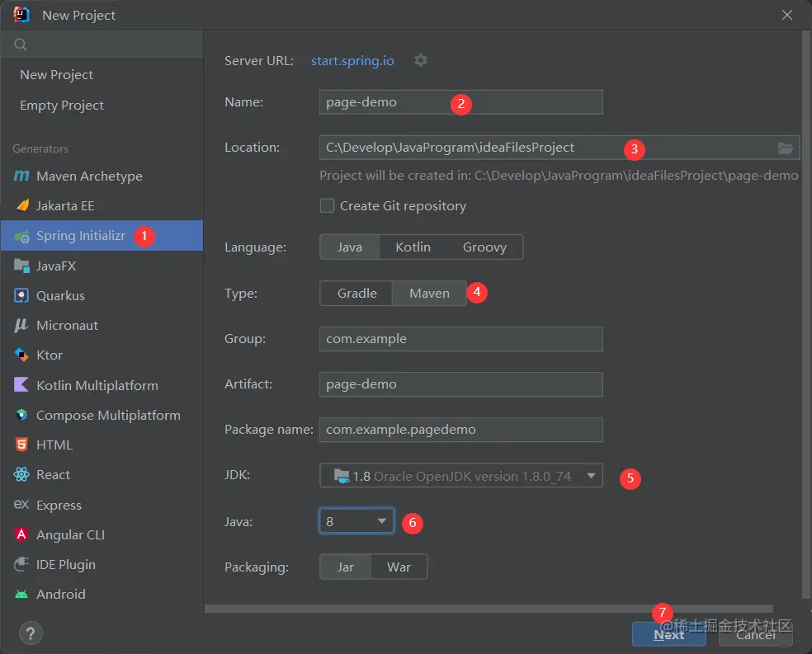This screenshot has height=654, width=812.
Task: Select Empty Project in sidebar
Action: tap(101, 106)
